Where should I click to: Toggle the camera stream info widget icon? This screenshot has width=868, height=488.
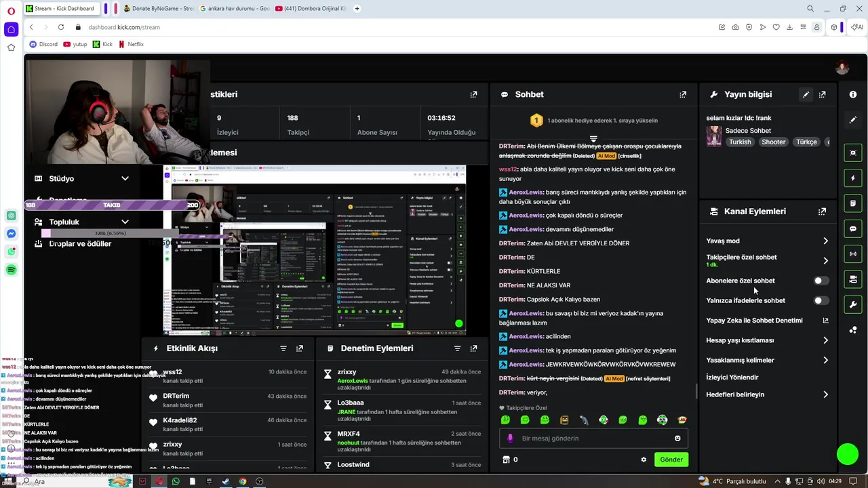point(853,279)
